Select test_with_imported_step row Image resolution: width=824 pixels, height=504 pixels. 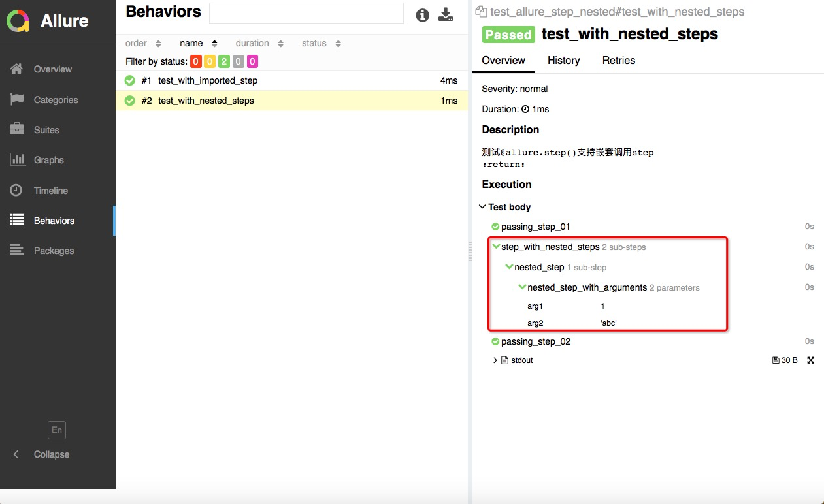coord(291,80)
